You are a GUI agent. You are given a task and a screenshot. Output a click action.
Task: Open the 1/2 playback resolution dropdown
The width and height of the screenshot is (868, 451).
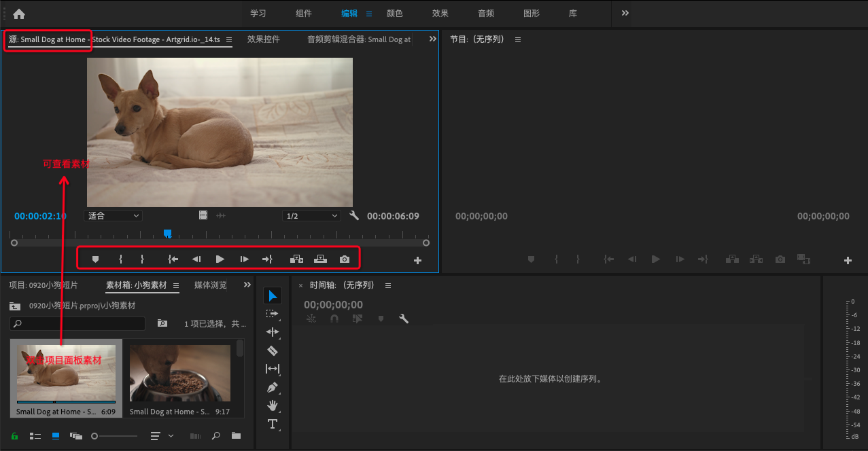click(x=311, y=215)
